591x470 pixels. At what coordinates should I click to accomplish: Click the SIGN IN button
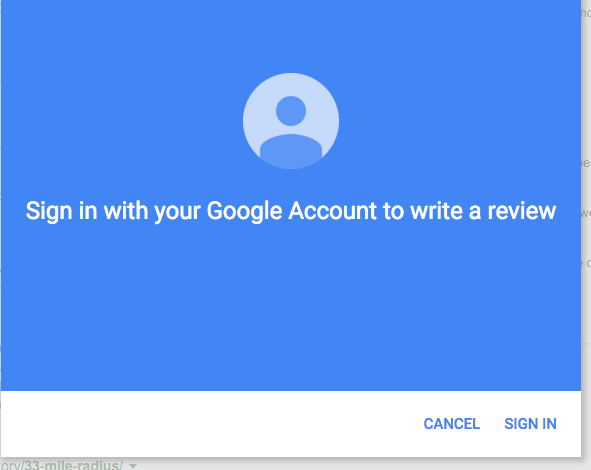530,424
